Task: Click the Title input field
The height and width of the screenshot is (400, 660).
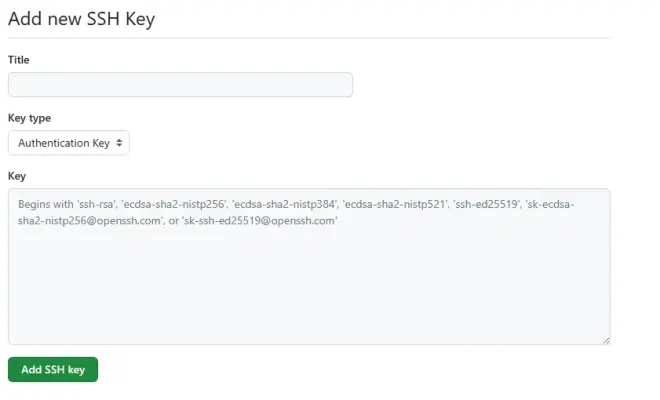Action: coord(180,85)
